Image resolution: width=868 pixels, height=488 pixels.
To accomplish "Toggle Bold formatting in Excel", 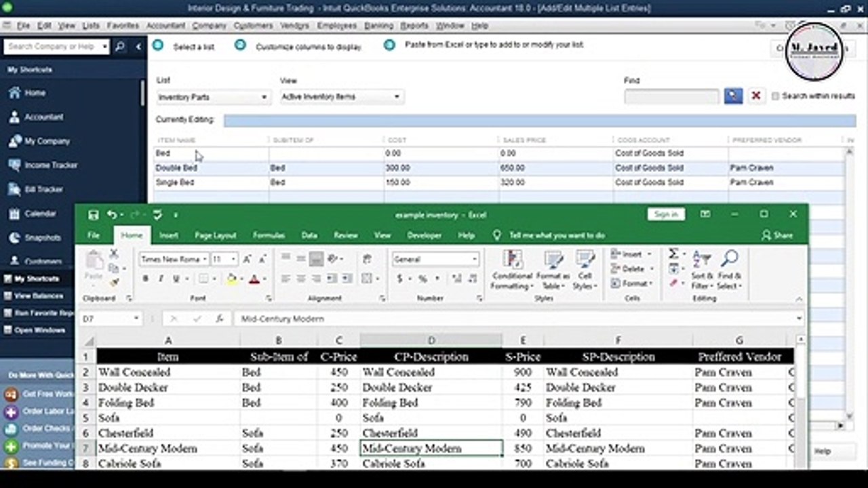I will [145, 279].
